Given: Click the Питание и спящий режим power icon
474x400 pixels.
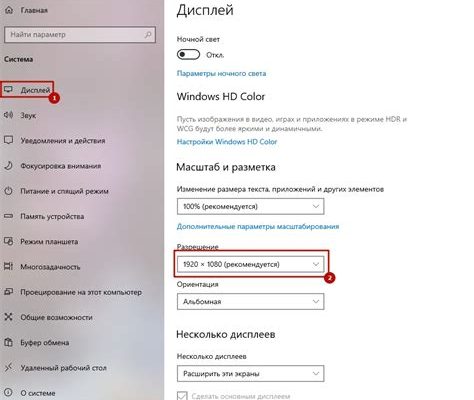Looking at the screenshot, I should 8,191.
